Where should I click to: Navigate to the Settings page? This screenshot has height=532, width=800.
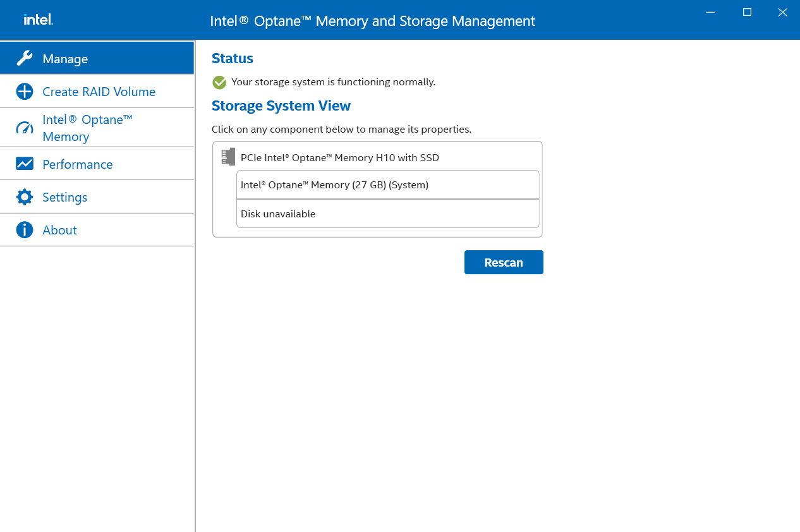64,196
